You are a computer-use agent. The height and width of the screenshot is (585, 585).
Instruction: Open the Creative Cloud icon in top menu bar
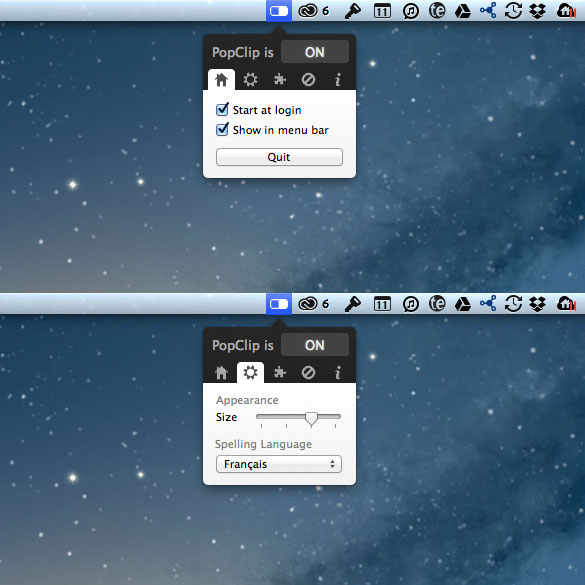coord(307,11)
